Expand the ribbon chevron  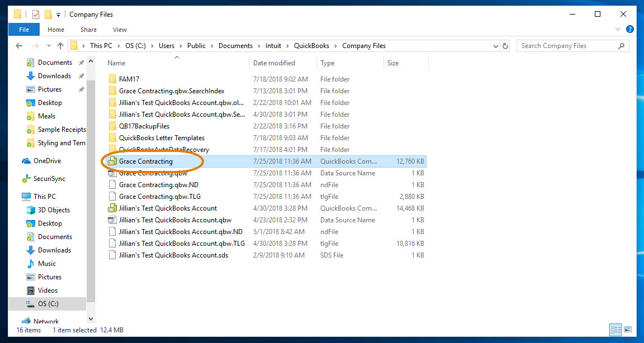[x=618, y=29]
